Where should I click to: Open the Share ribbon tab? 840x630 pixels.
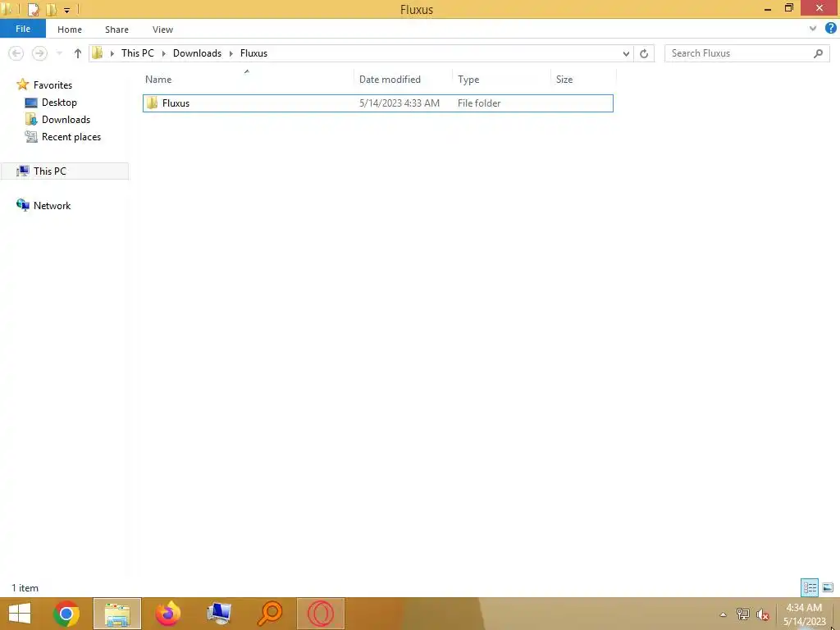point(116,30)
